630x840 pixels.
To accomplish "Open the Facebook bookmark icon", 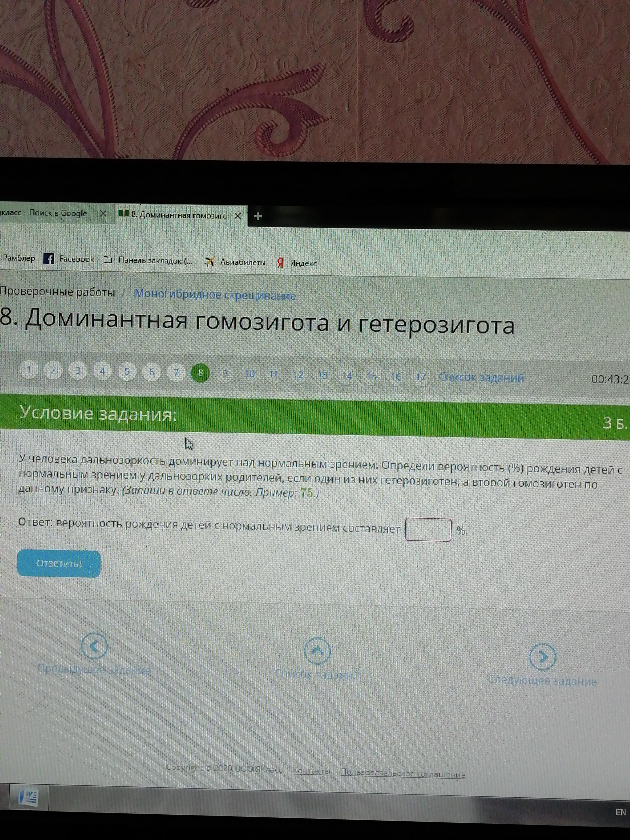I will pyautogui.click(x=49, y=259).
